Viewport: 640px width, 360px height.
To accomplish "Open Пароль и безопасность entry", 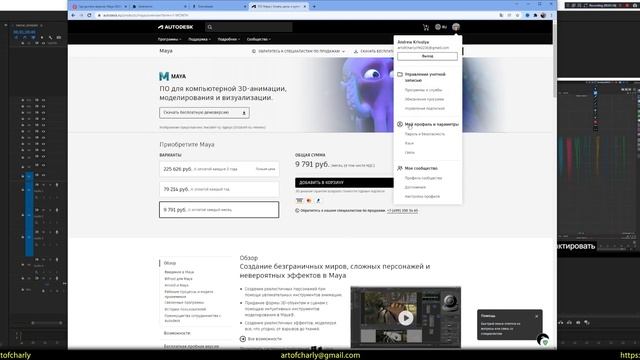I will tap(424, 134).
